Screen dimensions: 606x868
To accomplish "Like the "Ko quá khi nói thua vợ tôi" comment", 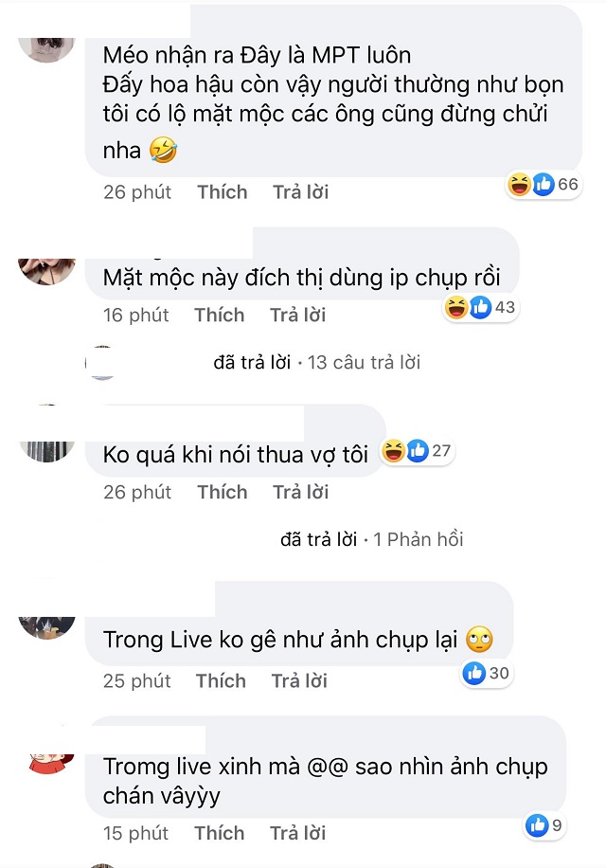I will [223, 492].
